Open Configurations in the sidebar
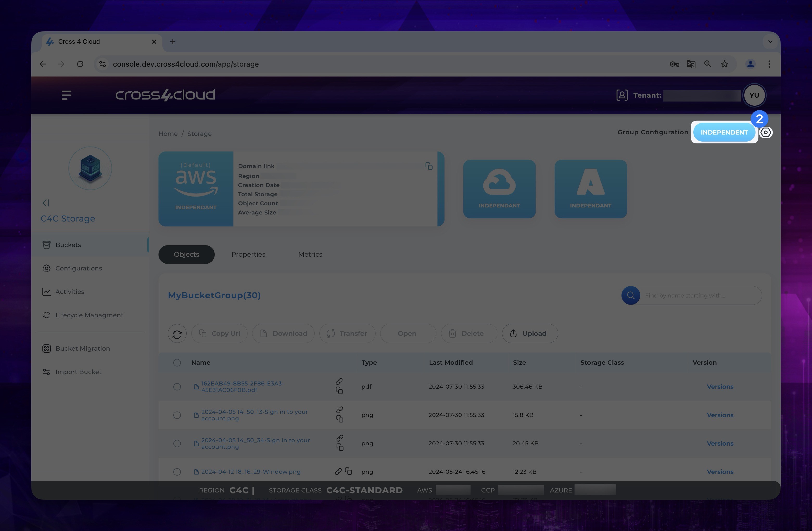812x531 pixels. (x=90, y=268)
